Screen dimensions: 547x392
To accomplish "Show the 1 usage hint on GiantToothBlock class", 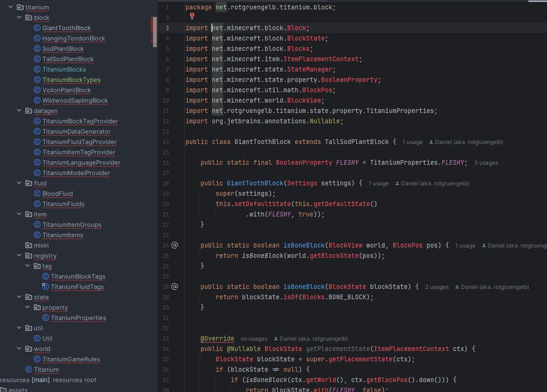I will [412, 142].
